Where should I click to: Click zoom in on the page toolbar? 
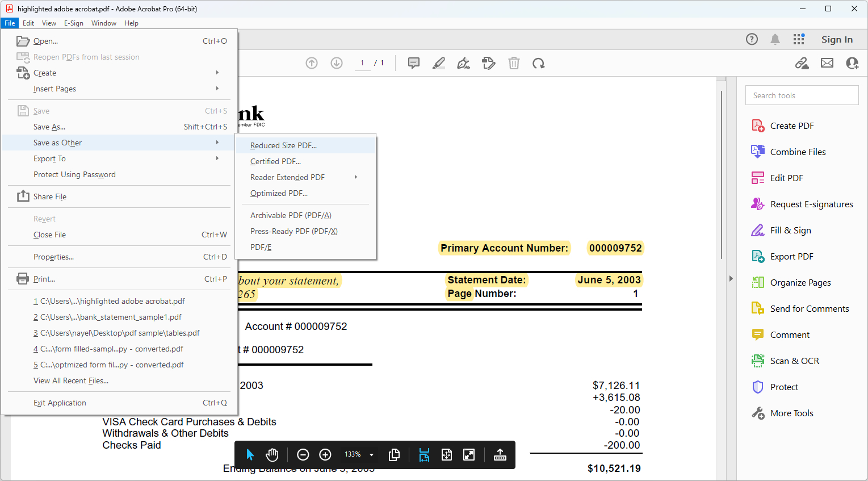[x=325, y=454]
